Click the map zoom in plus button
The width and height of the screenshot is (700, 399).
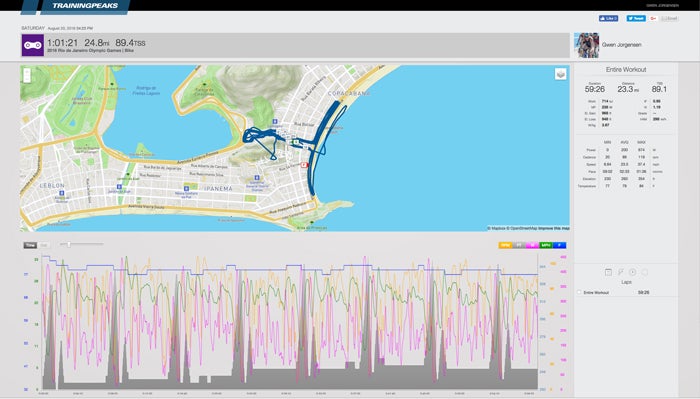pos(27,71)
